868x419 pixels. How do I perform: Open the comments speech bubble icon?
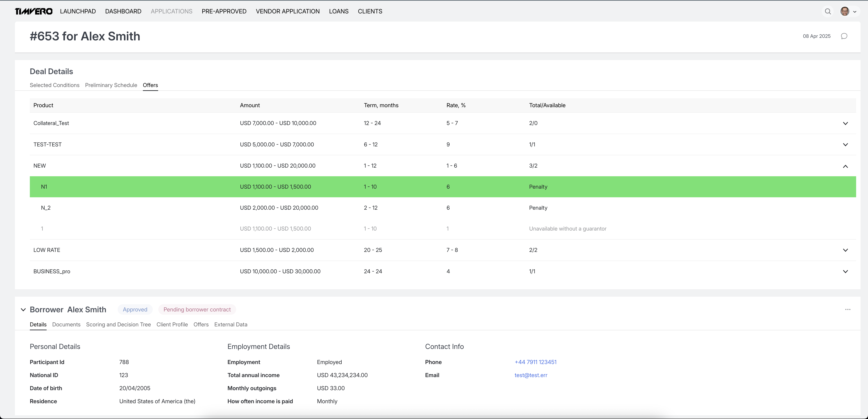point(844,36)
